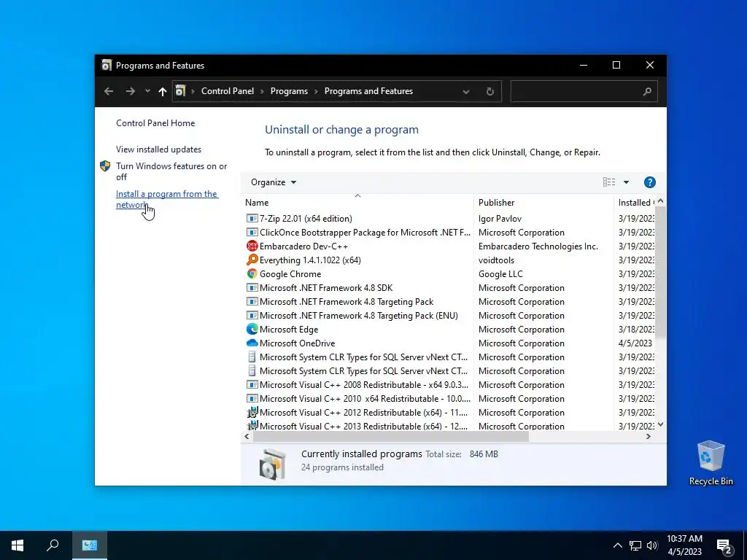747x560 pixels.
Task: Open the view options dropdown arrow
Action: [x=626, y=182]
